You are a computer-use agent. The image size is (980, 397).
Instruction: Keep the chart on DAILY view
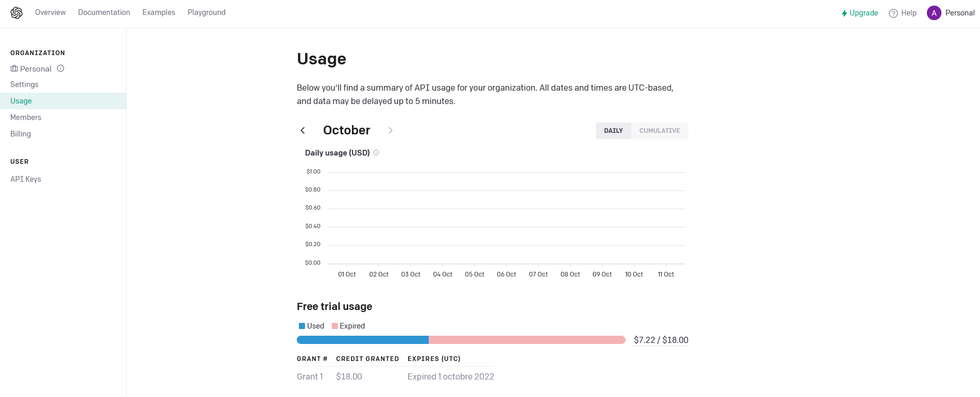613,131
